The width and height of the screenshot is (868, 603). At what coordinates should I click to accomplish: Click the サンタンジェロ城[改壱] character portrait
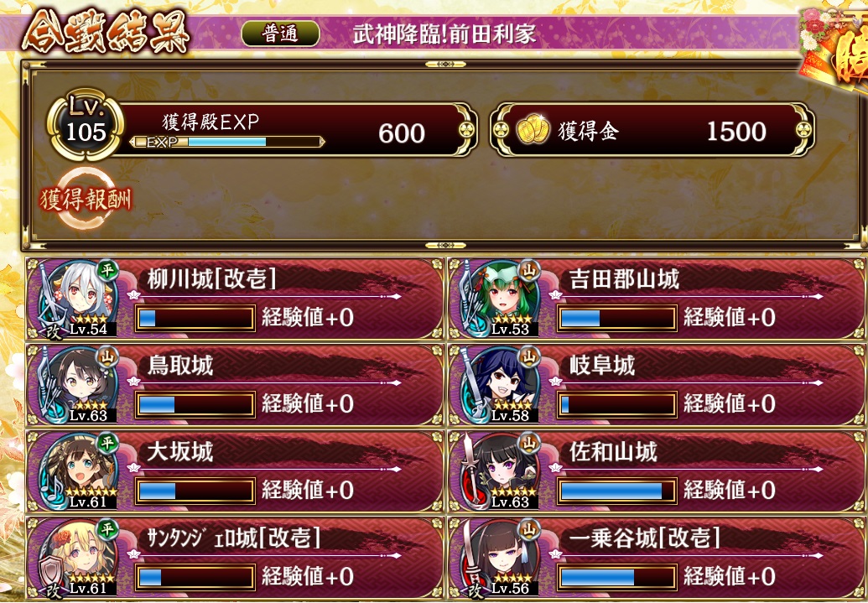coord(77,559)
